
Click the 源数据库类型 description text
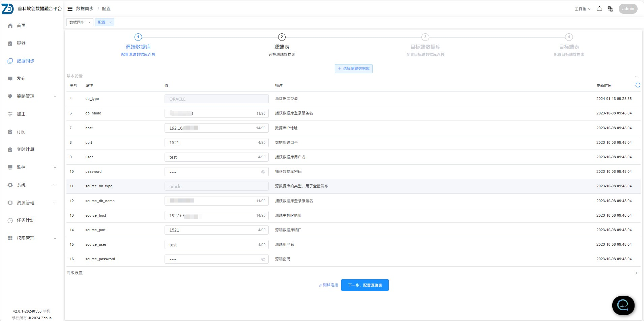click(286, 99)
